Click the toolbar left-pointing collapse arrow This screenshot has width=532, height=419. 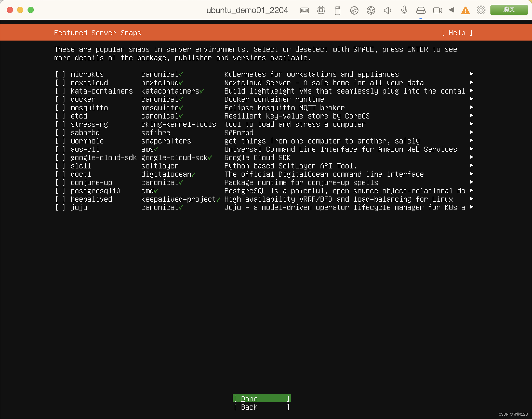point(451,10)
